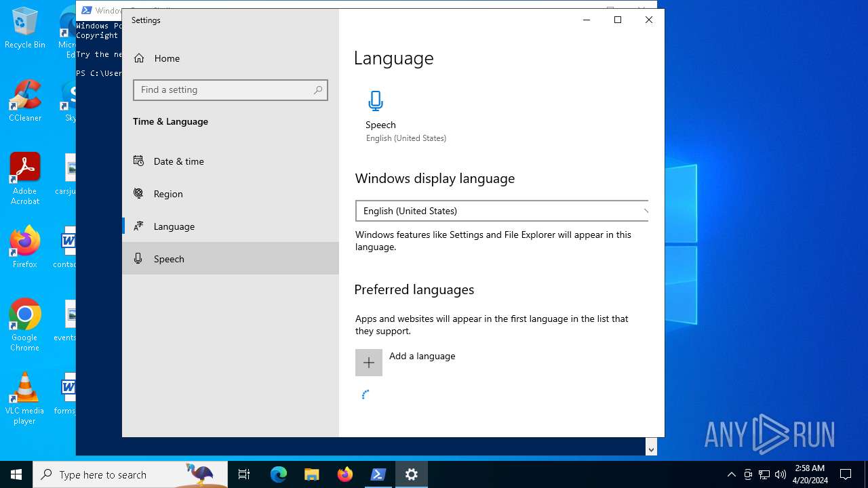Expand the Windows display language dropdown

coord(502,211)
